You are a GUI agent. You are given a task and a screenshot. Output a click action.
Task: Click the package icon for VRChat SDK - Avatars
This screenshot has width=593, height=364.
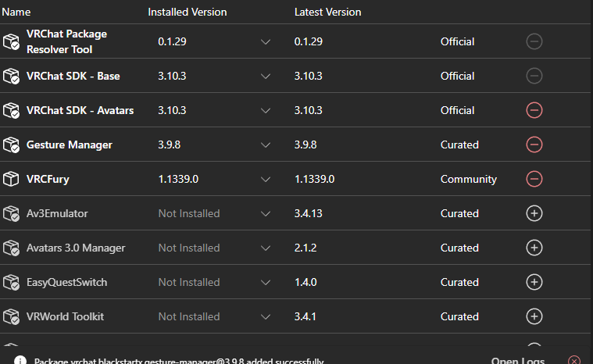click(x=11, y=110)
